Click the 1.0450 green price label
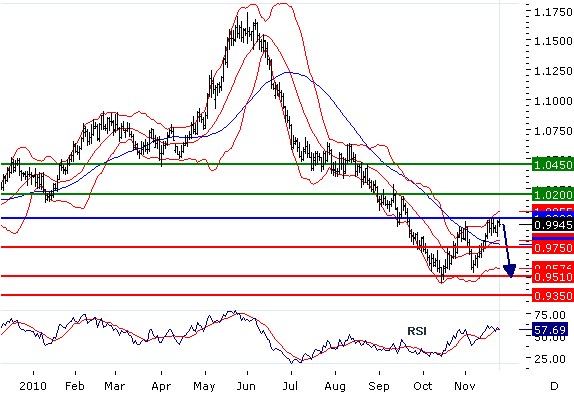Image resolution: width=574 pixels, height=394 pixels. 553,165
